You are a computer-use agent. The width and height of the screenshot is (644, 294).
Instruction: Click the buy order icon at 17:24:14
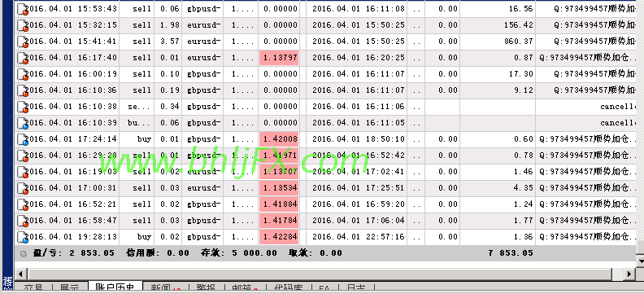23,139
